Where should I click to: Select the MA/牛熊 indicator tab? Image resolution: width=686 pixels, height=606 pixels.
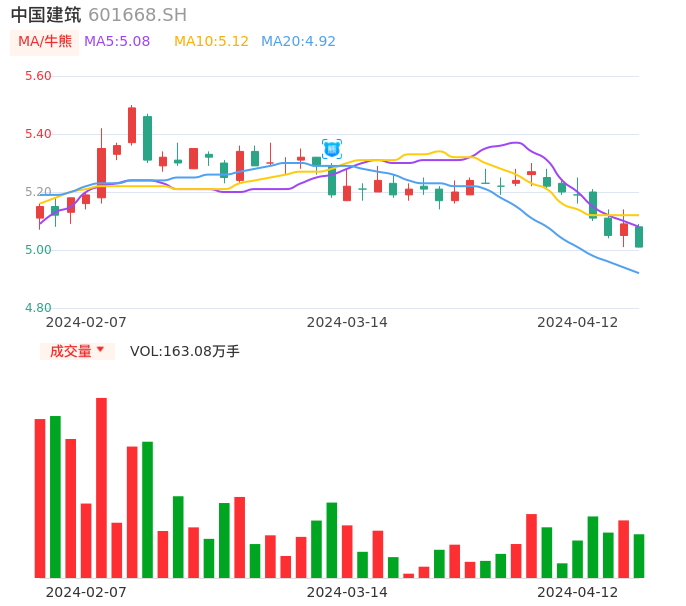coord(44,42)
